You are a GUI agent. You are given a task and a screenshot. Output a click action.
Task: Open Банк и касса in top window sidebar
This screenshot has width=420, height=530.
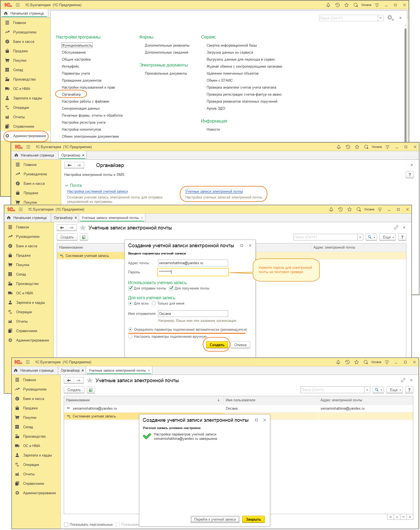[24, 41]
